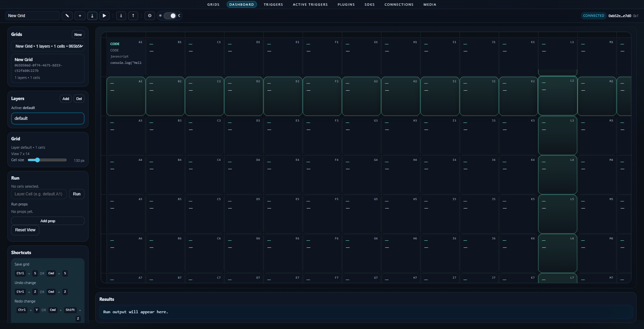Select grid cell J6
644x329 pixels.
coord(479,253)
